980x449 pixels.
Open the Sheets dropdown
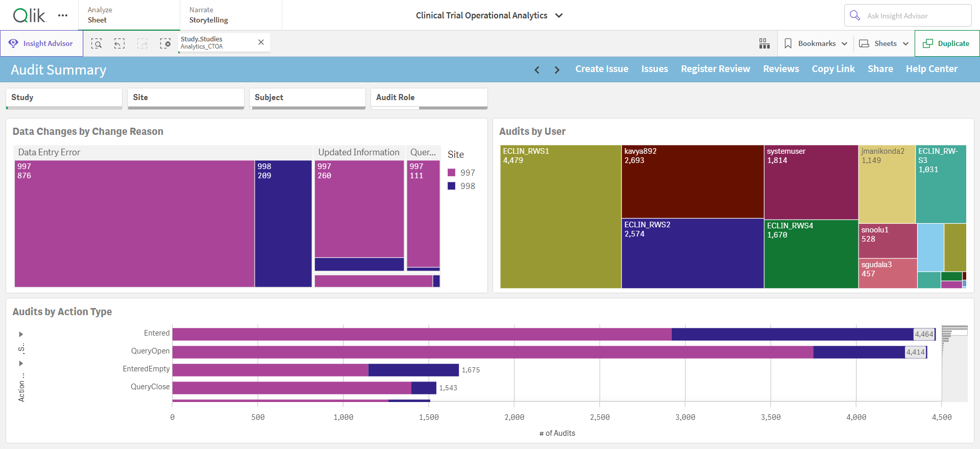coord(884,43)
